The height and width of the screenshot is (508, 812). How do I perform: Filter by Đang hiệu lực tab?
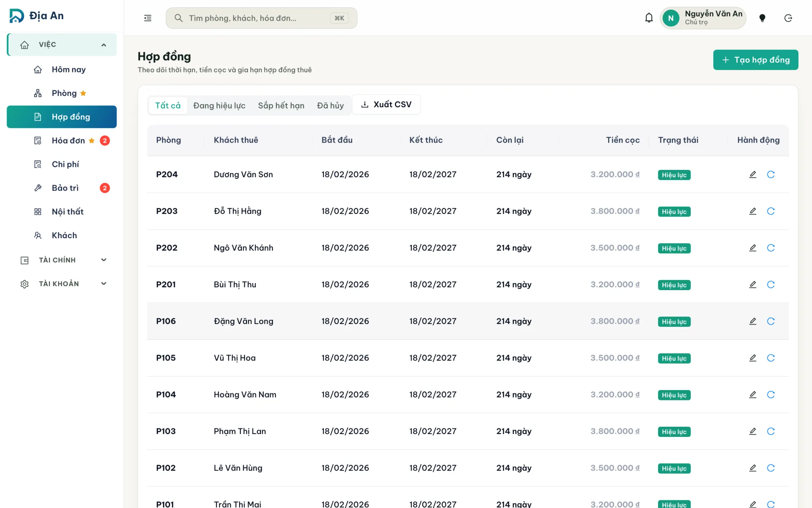[x=219, y=105]
